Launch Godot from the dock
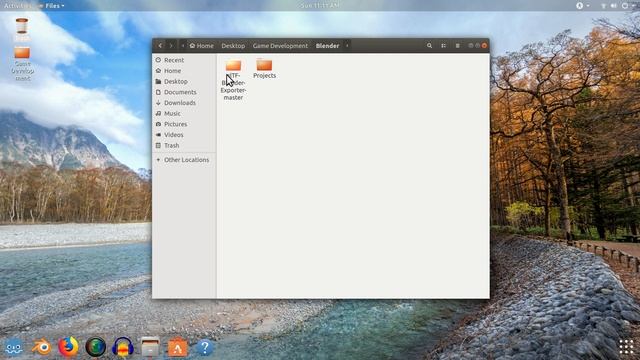 point(13,347)
